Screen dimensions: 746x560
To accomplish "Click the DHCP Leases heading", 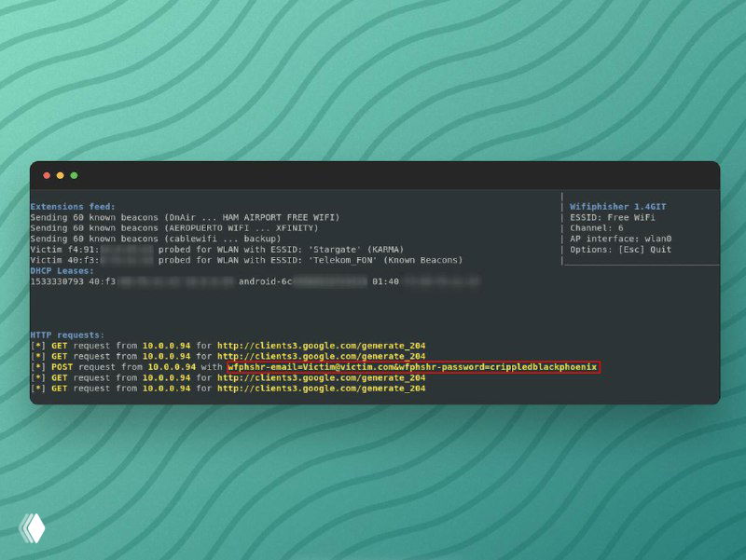I will [61, 270].
